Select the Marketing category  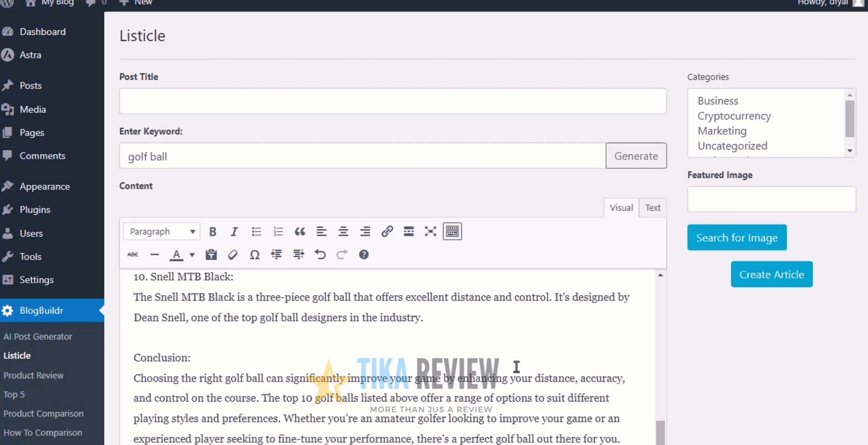coord(722,131)
